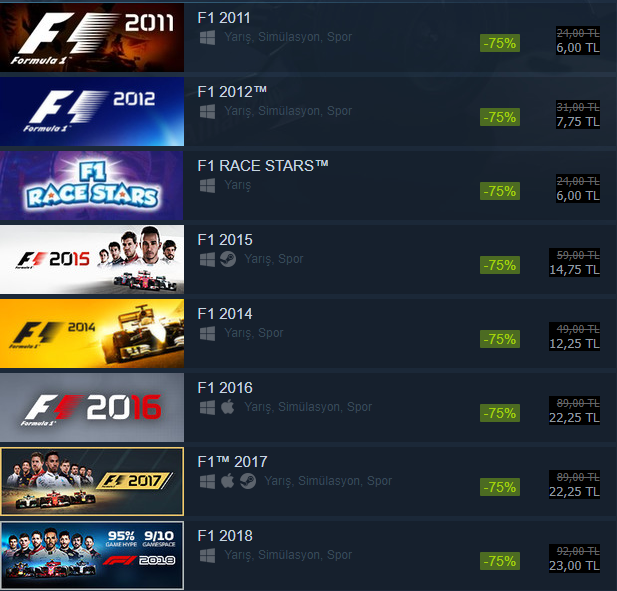This screenshot has width=617, height=591.
Task: Click the -75% discount badge for F1 2015
Action: tap(500, 265)
